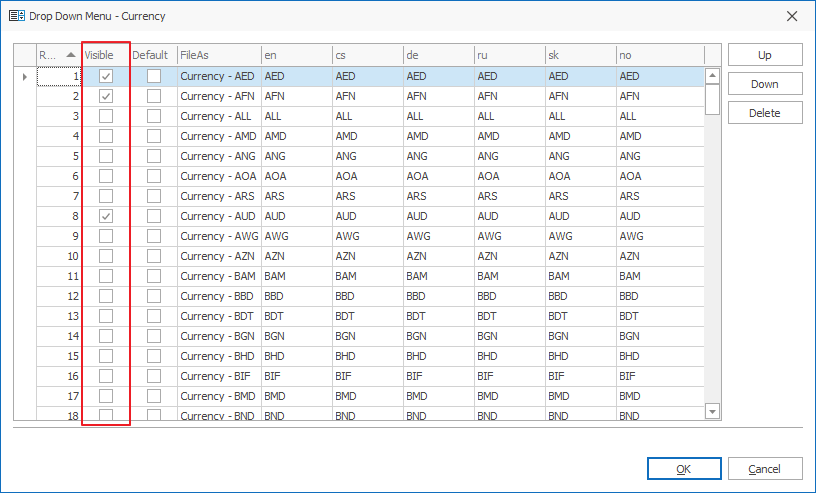
Task: Enable Visible for Currency - ALL
Action: tap(106, 116)
